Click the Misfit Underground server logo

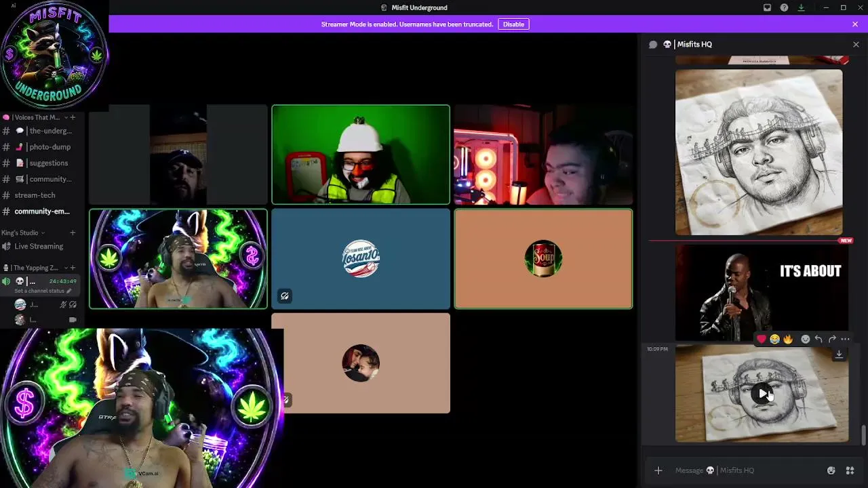click(x=54, y=56)
